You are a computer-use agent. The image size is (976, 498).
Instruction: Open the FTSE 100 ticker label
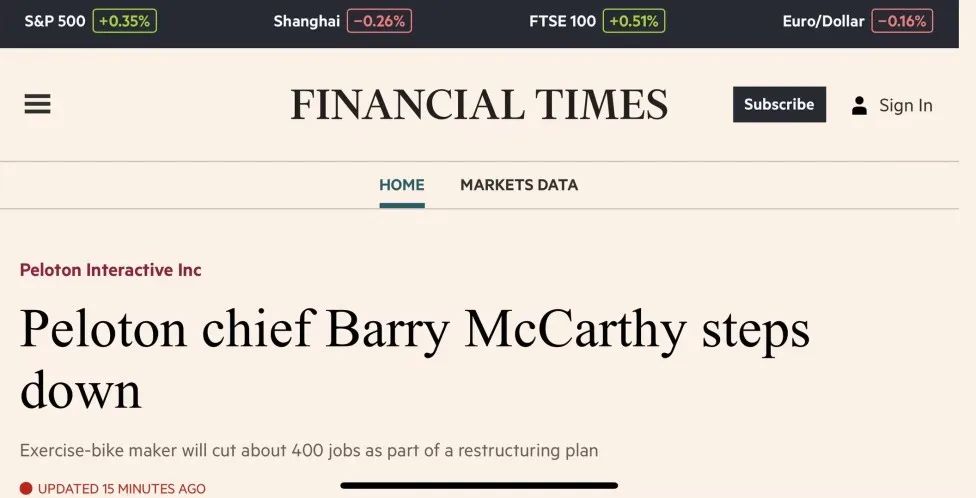point(563,21)
